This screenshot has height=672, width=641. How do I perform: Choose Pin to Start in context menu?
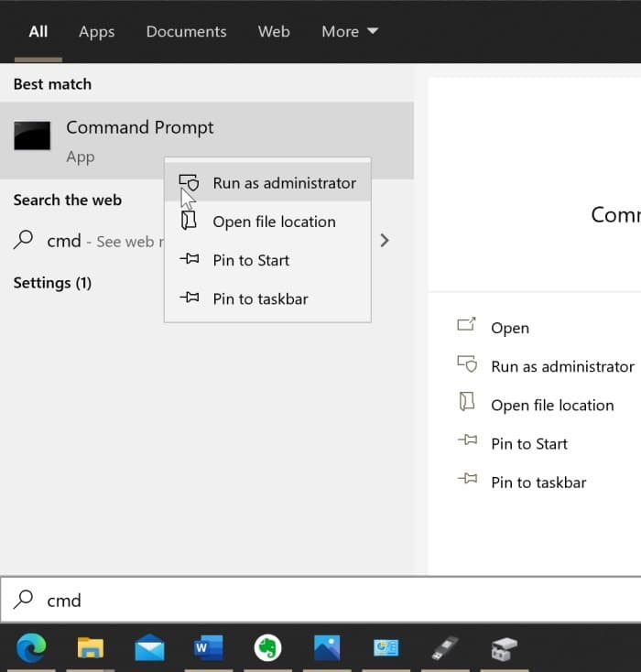[x=267, y=260]
